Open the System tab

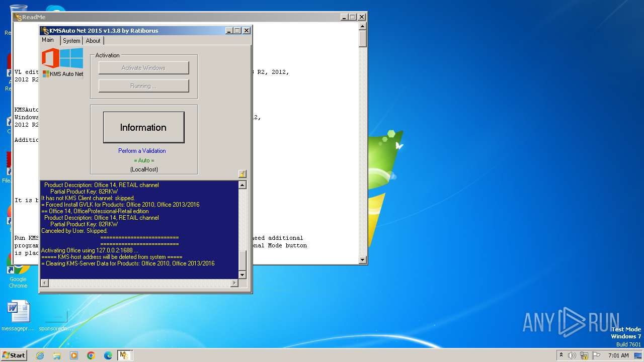coord(71,41)
